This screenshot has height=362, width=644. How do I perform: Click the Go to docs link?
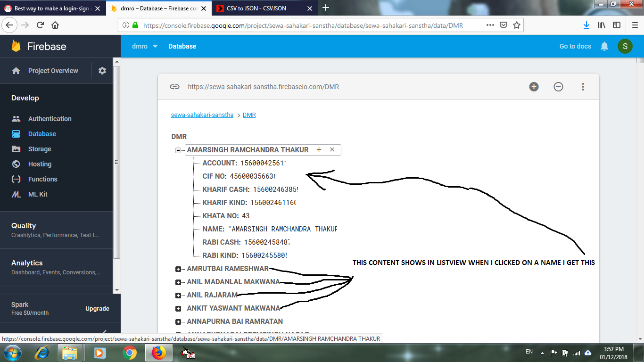coord(575,46)
